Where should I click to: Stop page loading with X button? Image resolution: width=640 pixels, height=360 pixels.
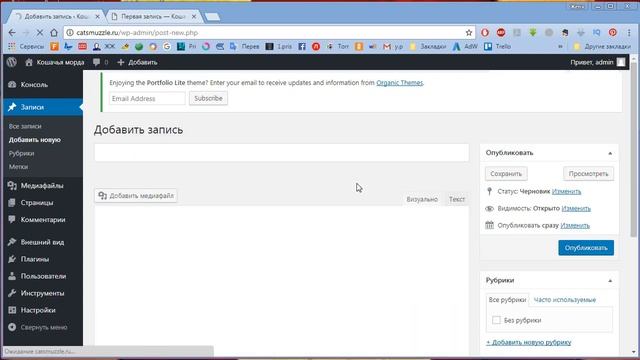point(40,33)
